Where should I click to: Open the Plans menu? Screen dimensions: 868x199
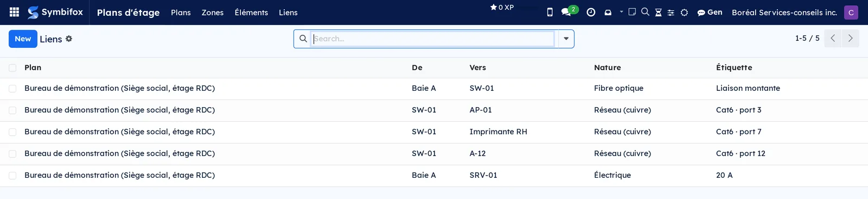[181, 12]
